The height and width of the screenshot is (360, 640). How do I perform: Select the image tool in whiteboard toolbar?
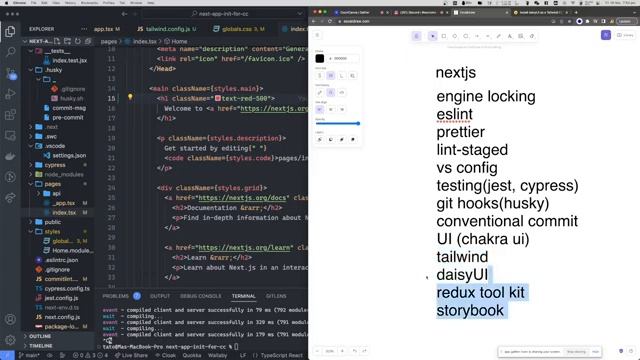pyautogui.click(x=521, y=36)
